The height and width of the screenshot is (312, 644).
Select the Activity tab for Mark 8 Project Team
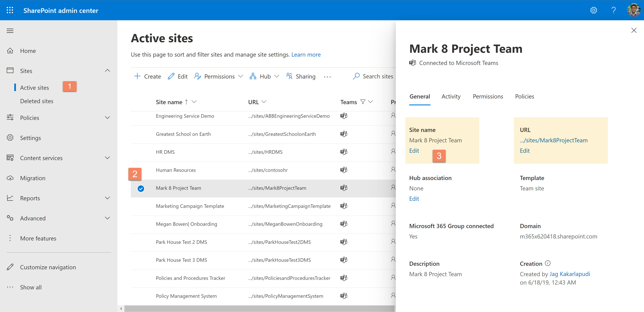tap(451, 96)
